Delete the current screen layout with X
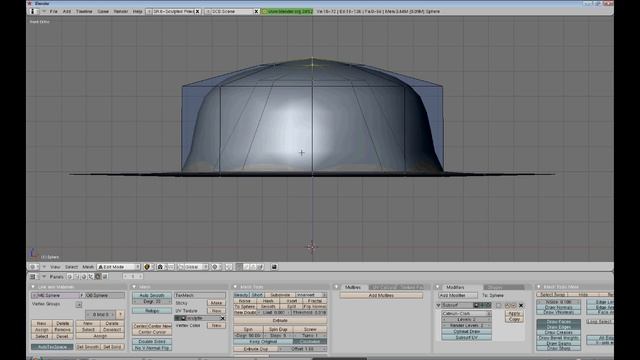This screenshot has width=640, height=360. [x=198, y=11]
